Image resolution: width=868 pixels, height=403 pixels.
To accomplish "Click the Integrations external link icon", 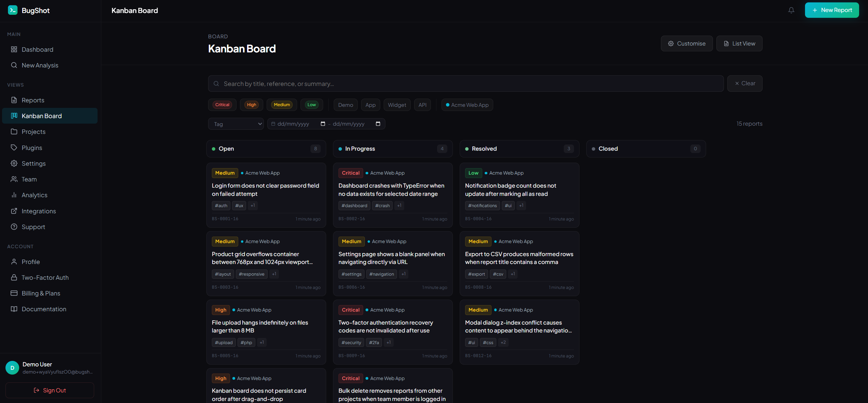I will (14, 211).
